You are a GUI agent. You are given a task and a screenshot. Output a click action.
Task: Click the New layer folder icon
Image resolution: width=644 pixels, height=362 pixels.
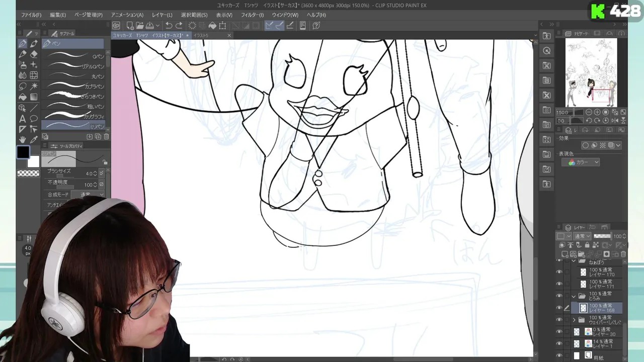[x=581, y=254]
